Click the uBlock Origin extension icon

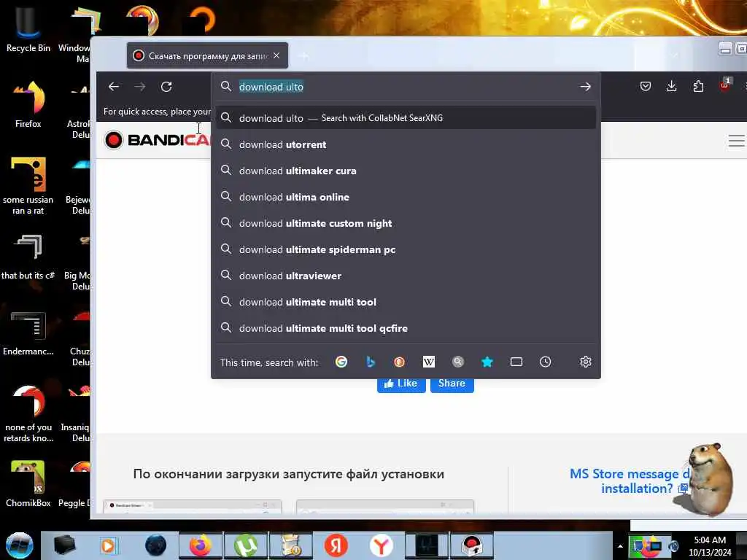coord(724,85)
